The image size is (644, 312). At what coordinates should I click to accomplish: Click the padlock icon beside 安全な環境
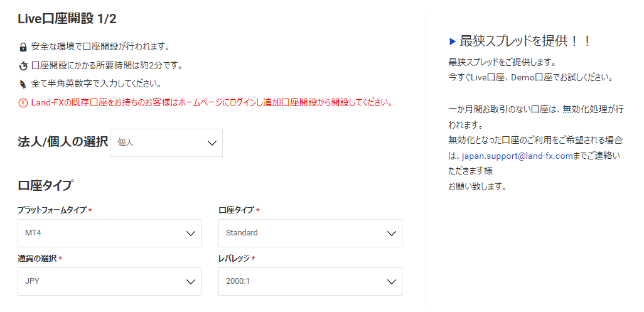click(23, 47)
